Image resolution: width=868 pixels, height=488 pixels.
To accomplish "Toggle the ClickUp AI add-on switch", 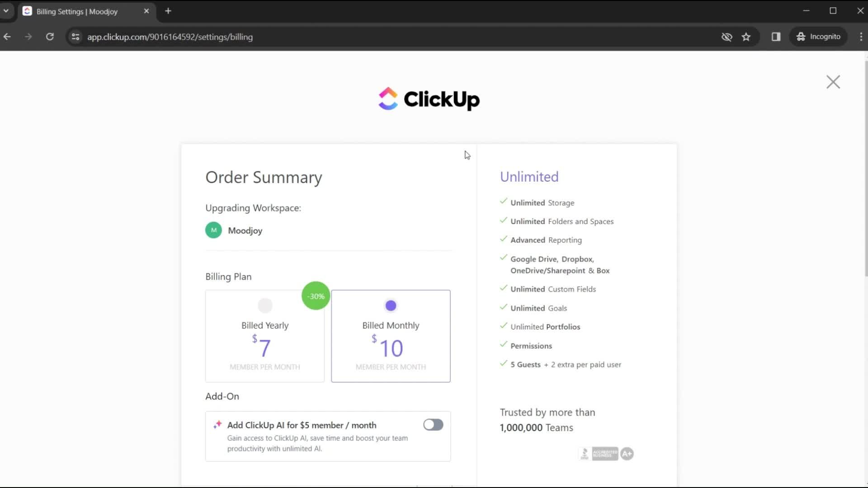I will coord(433,424).
